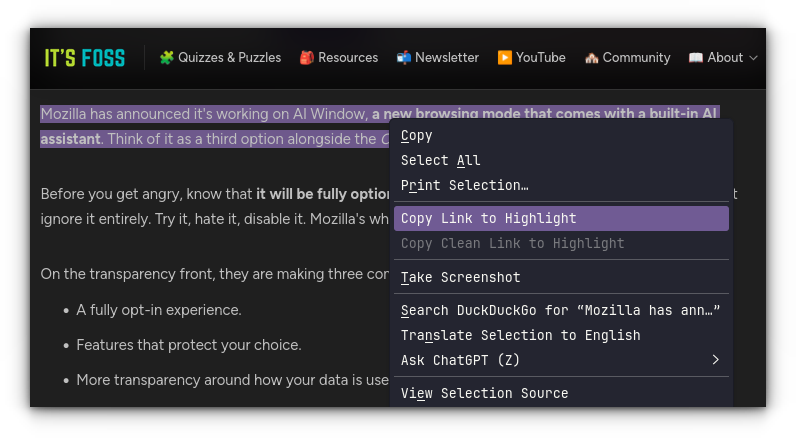Image resolution: width=796 pixels, height=439 pixels.
Task: Choose Select All in context menu
Action: 441,160
